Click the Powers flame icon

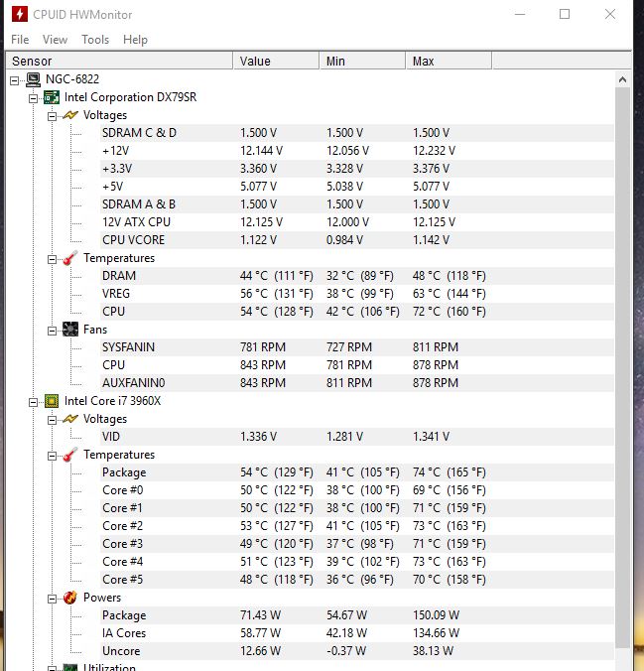click(x=70, y=598)
